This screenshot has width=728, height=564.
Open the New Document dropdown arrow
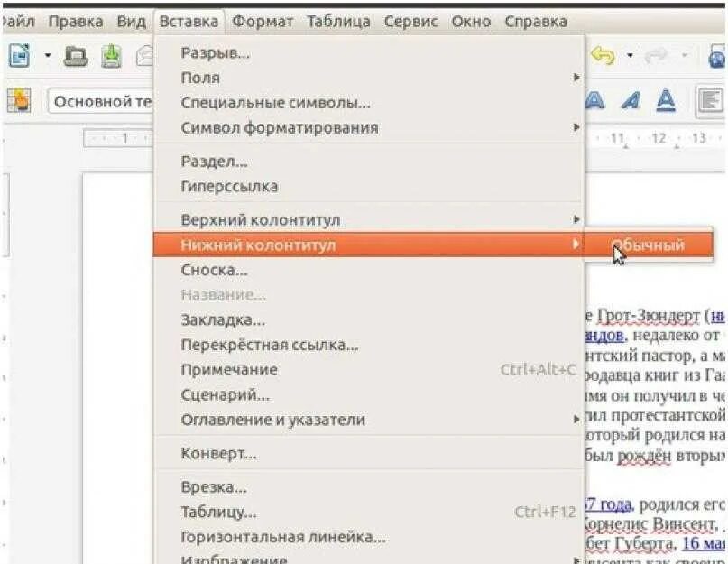47,55
